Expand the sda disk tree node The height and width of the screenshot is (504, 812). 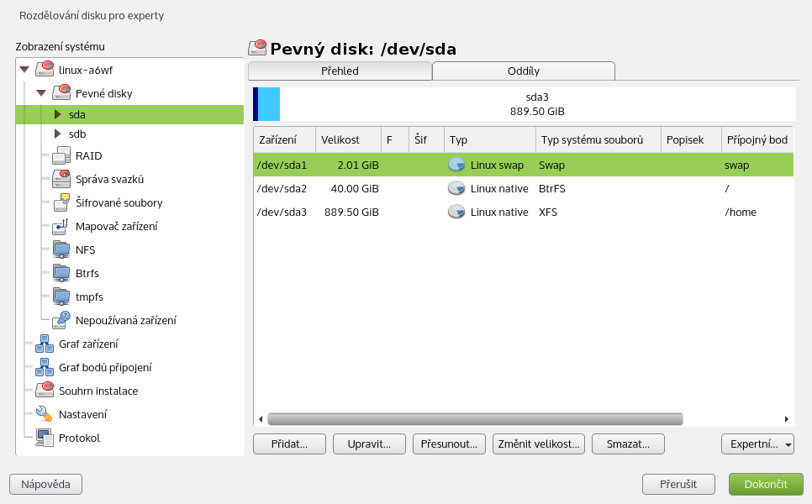click(x=58, y=114)
